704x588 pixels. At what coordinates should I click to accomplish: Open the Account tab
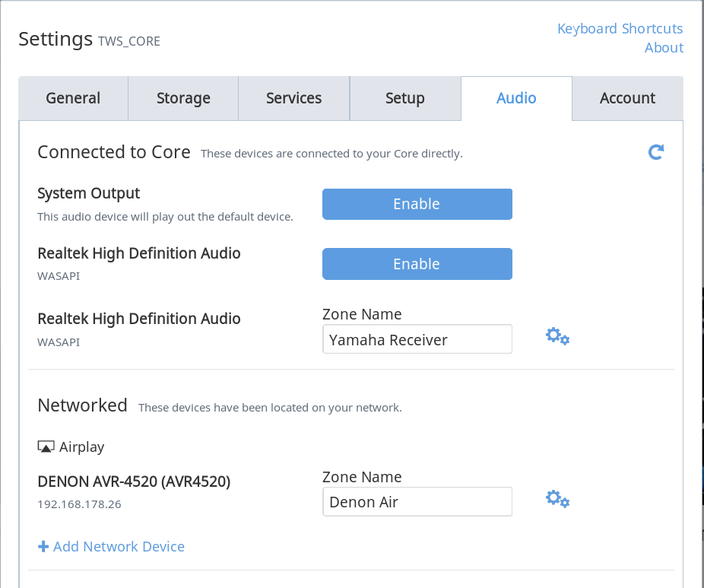628,98
